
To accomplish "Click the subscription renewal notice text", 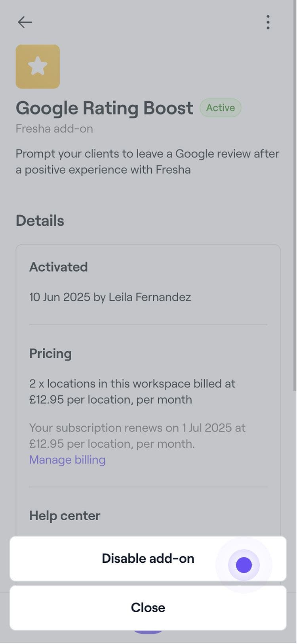I will tap(137, 435).
